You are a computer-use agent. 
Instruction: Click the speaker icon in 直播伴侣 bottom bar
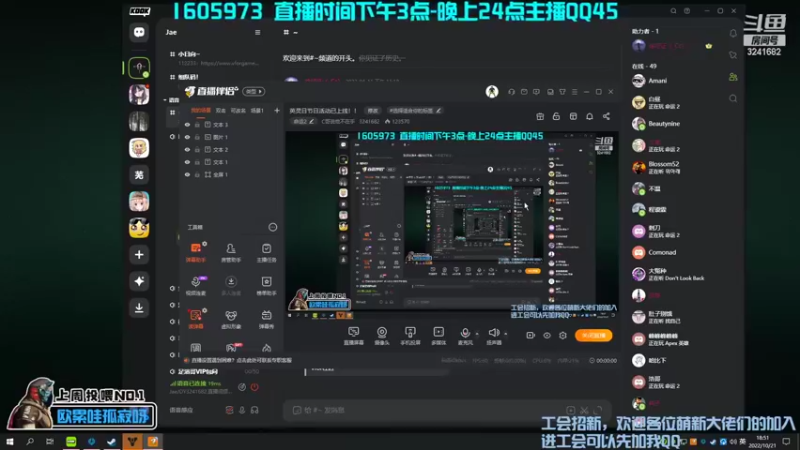(x=493, y=333)
